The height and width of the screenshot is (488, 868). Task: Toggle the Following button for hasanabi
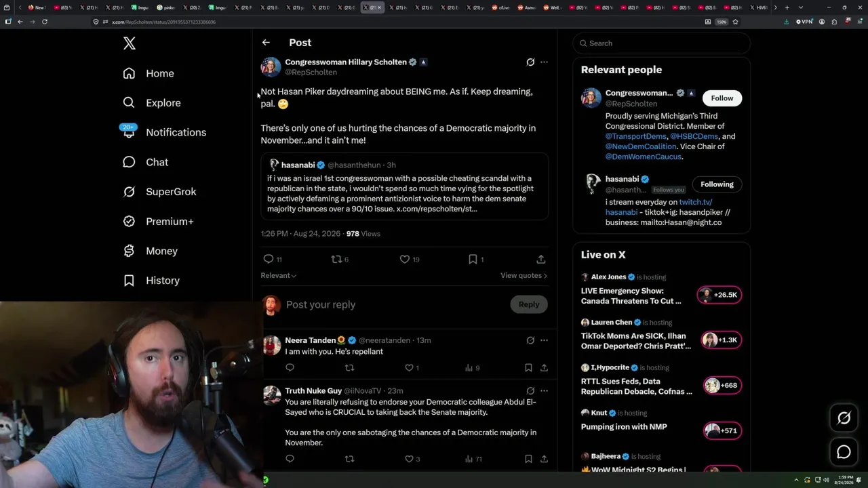(717, 184)
